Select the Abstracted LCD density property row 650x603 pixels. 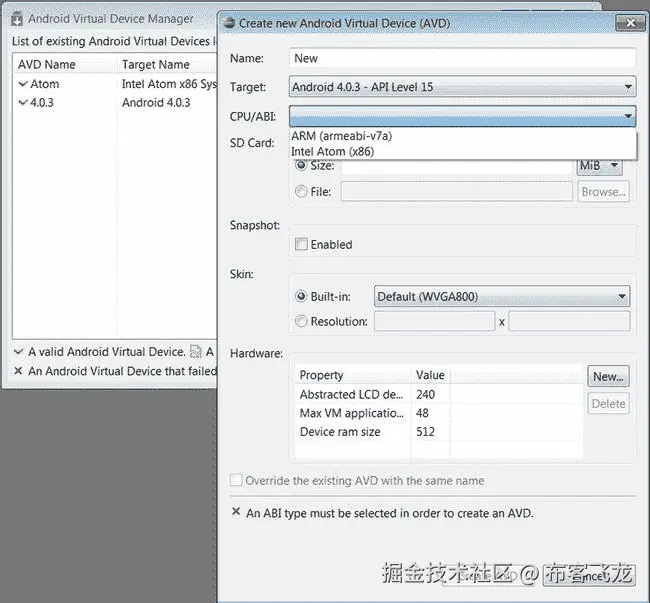tap(439, 394)
